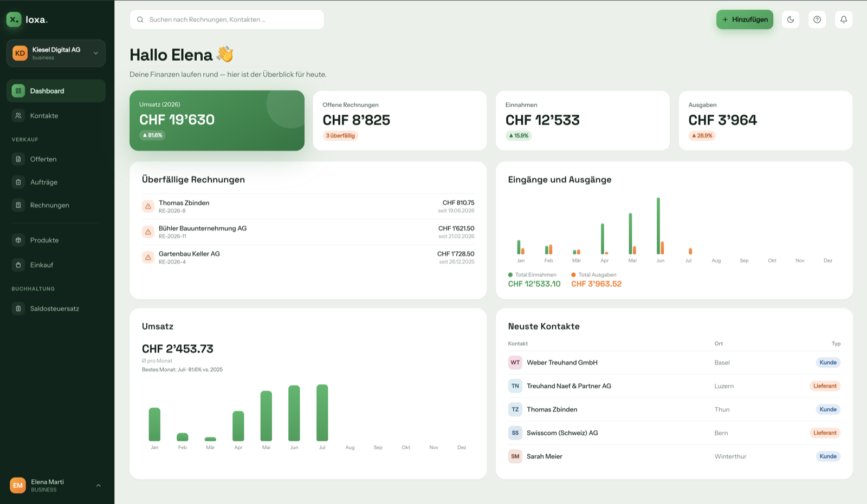Image resolution: width=867 pixels, height=504 pixels.
Task: Click the Saldosteuersatz icon
Action: (x=18, y=309)
